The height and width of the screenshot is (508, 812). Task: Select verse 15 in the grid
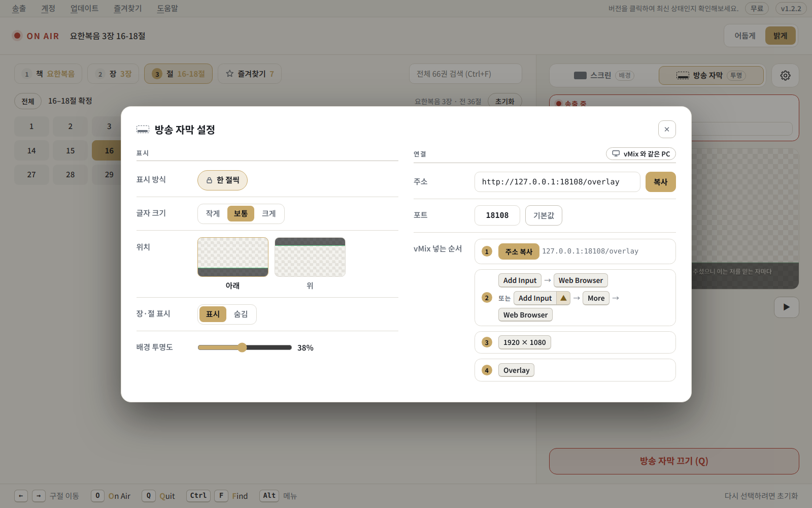[70, 151]
